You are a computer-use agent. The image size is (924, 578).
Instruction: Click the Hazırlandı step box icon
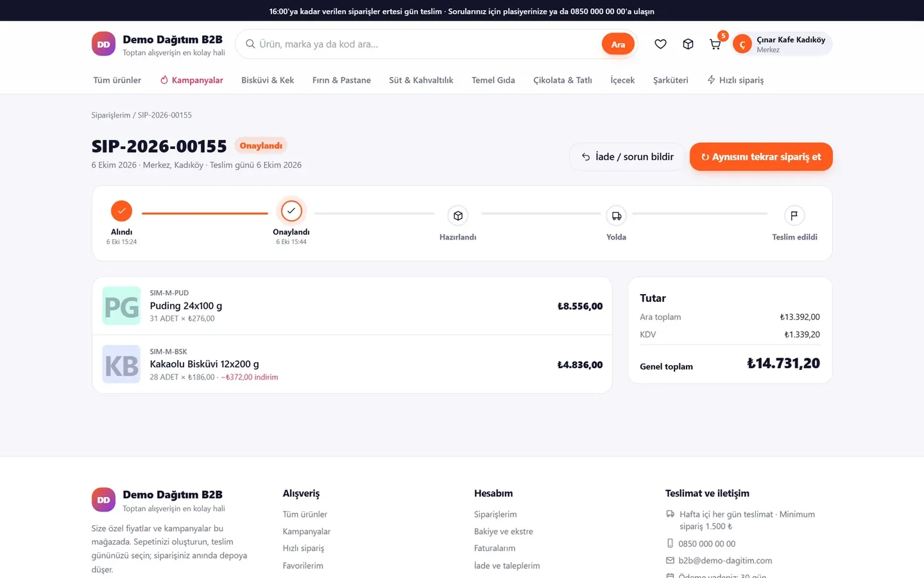click(x=458, y=216)
